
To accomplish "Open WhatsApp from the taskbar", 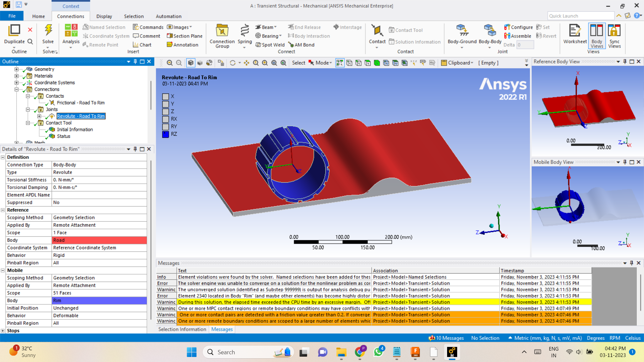I will point(378,352).
